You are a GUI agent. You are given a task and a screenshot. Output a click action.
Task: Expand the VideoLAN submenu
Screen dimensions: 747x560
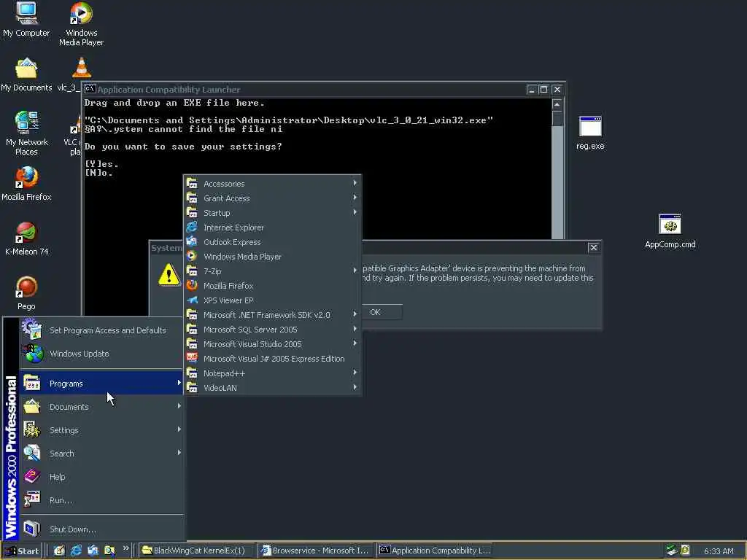pyautogui.click(x=273, y=388)
